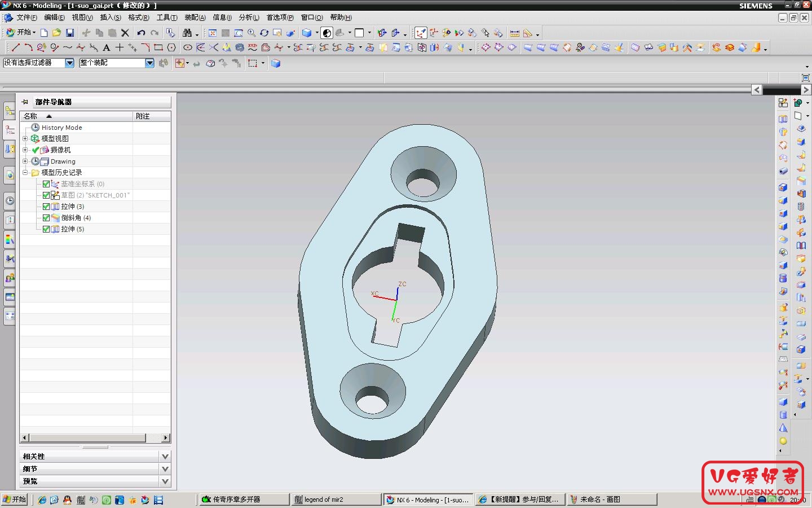
Task: Click the WCS orientation icon
Action: 421,33
